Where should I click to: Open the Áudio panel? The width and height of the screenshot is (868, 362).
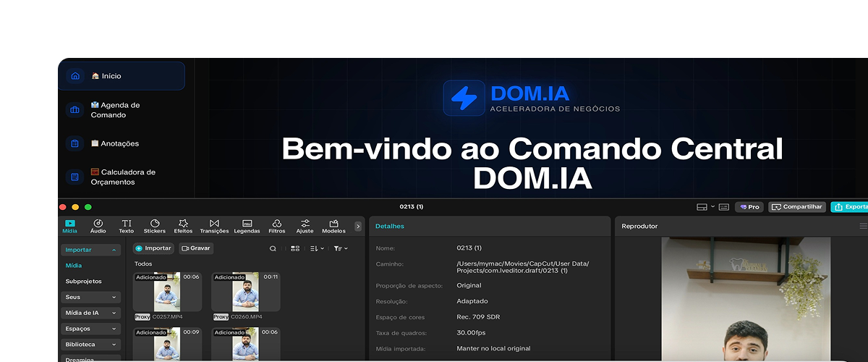pos(98,226)
